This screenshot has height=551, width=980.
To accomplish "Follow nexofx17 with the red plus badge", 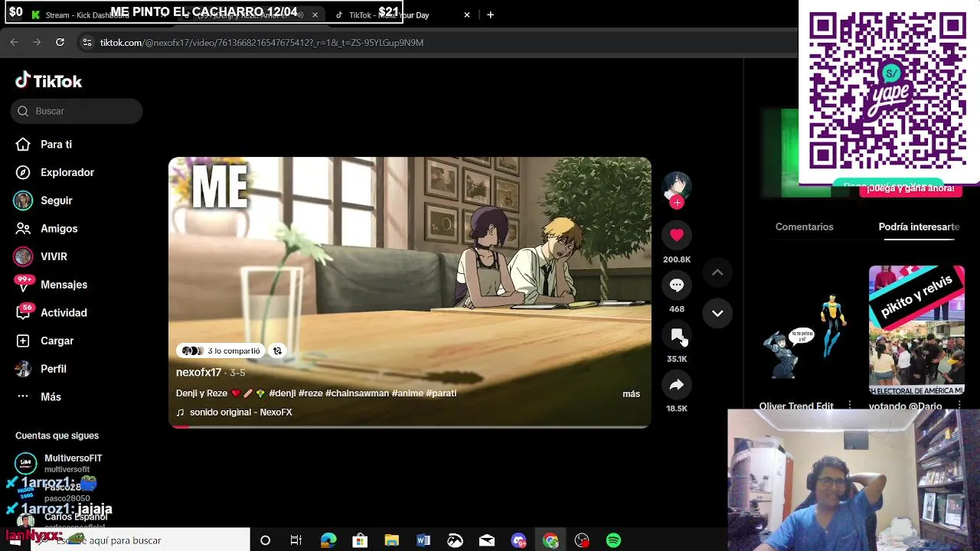I will pyautogui.click(x=677, y=203).
